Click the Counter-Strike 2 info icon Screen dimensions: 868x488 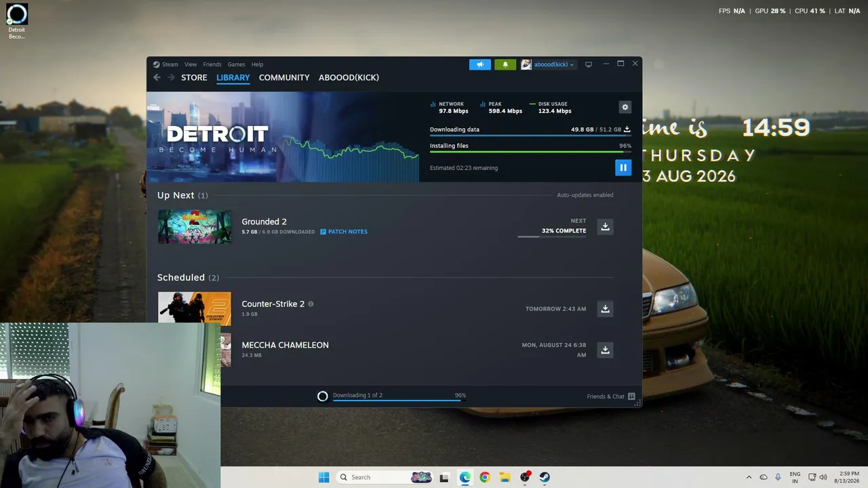tap(311, 304)
